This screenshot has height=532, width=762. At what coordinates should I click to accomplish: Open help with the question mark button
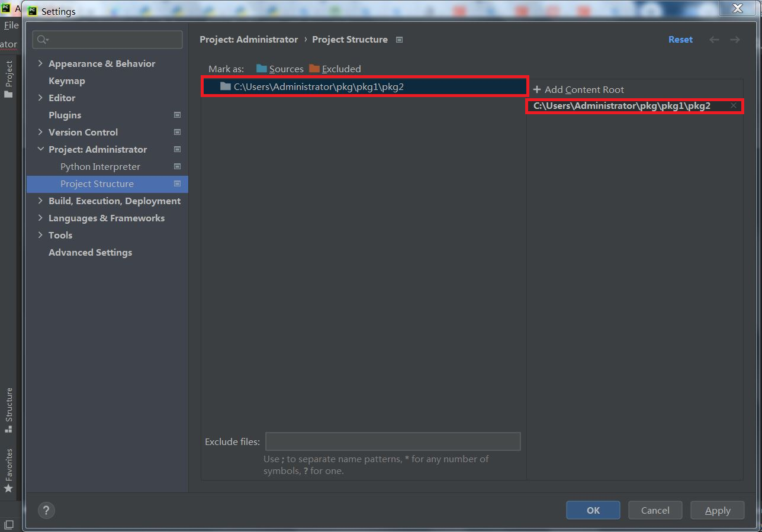(46, 510)
